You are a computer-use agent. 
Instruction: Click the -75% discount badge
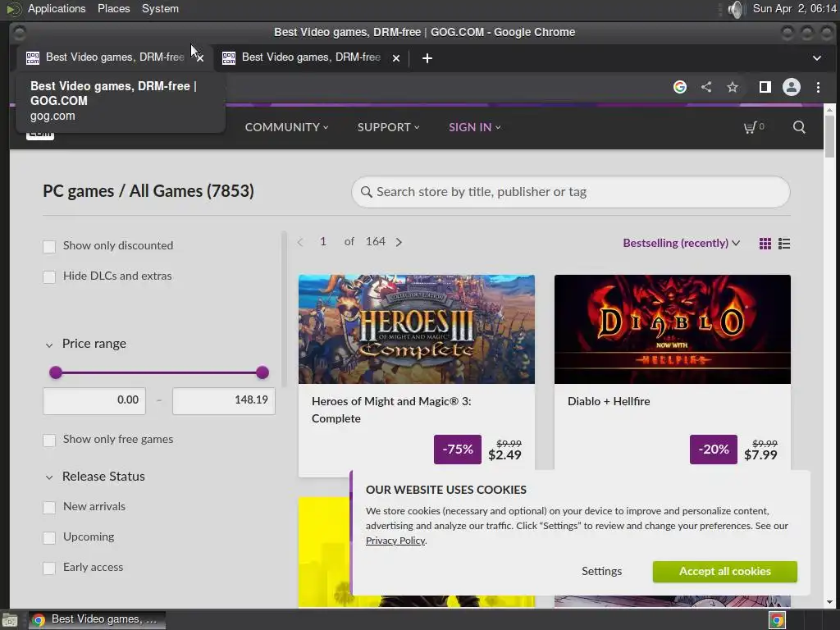(x=458, y=450)
